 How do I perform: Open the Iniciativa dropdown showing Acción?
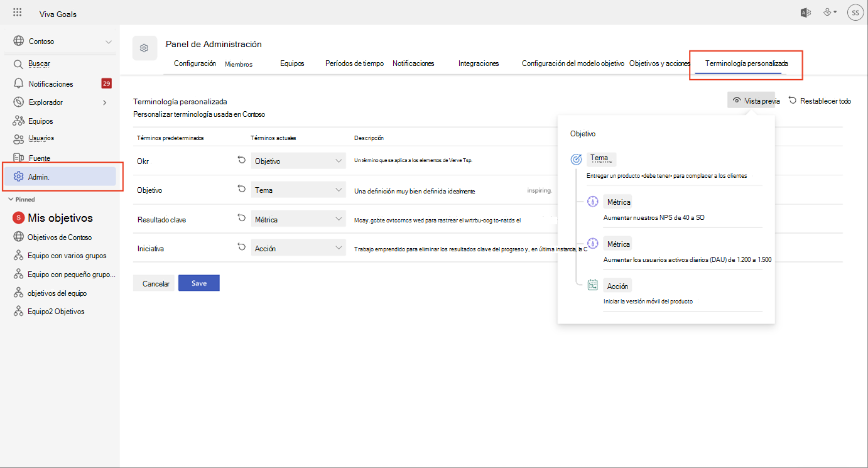[298, 248]
